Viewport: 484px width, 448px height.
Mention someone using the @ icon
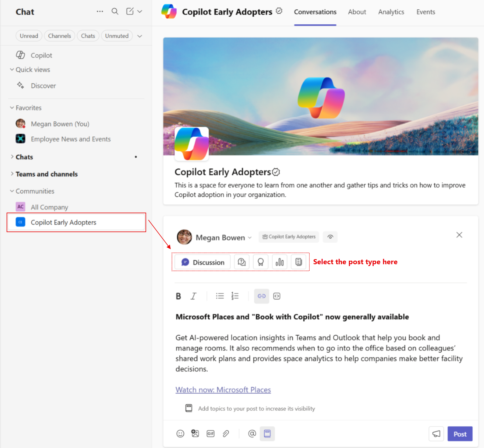pyautogui.click(x=252, y=434)
